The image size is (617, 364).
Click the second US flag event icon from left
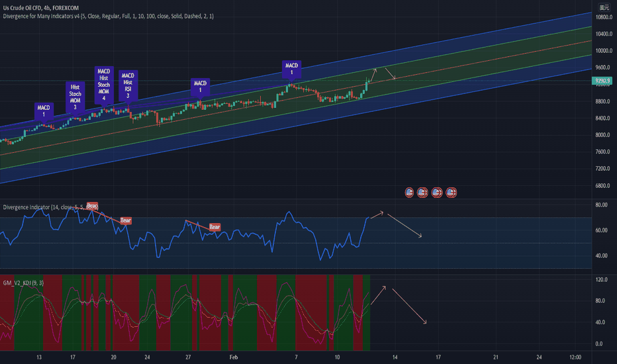[x=422, y=193]
